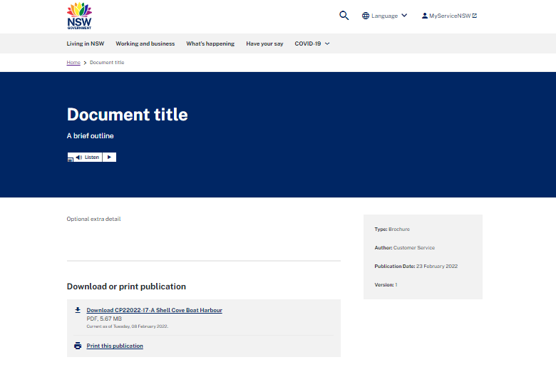Open the Living in NSW menu
The width and height of the screenshot is (556, 392).
86,43
